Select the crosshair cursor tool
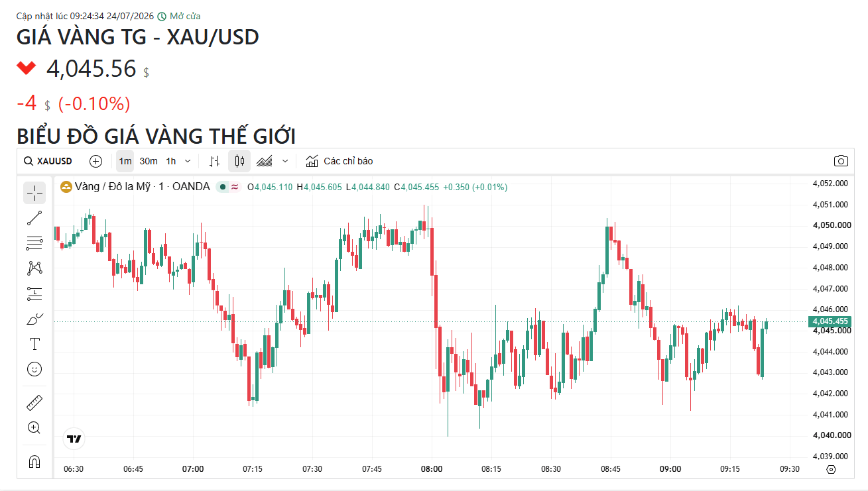Screen dimensions: 868x491 (x=34, y=193)
